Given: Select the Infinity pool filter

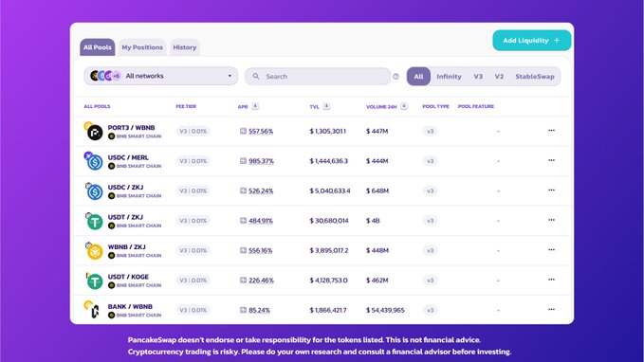Looking at the screenshot, I should coord(449,77).
